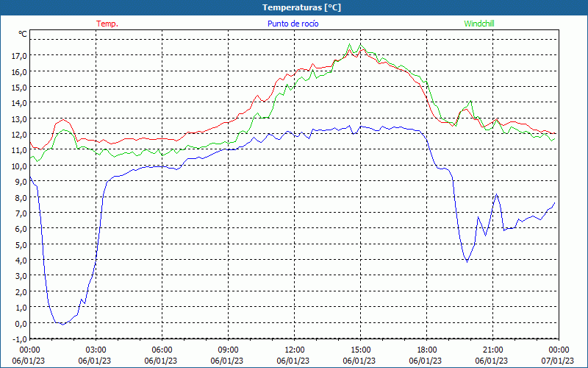Click the 07/01/23 date label

click(x=558, y=361)
